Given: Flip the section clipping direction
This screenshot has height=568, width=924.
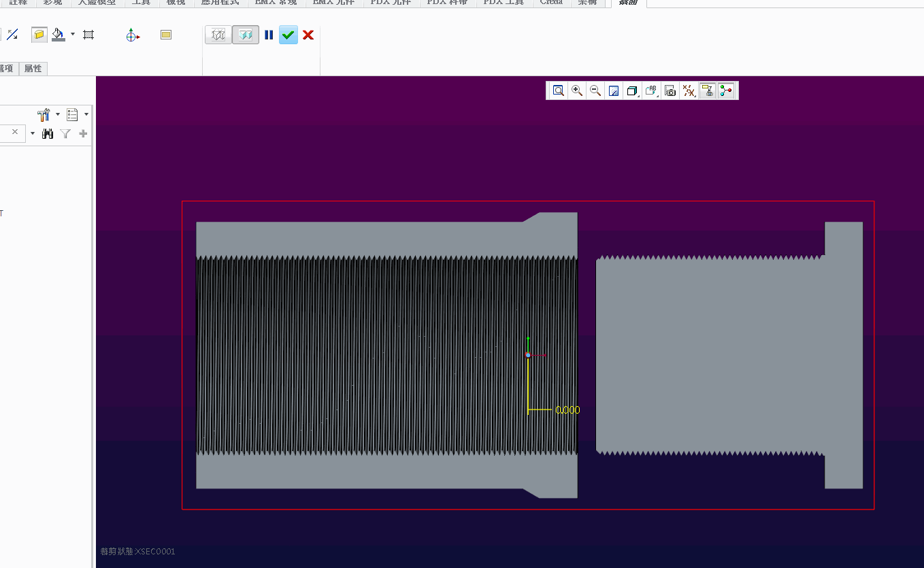Looking at the screenshot, I should [x=12, y=35].
